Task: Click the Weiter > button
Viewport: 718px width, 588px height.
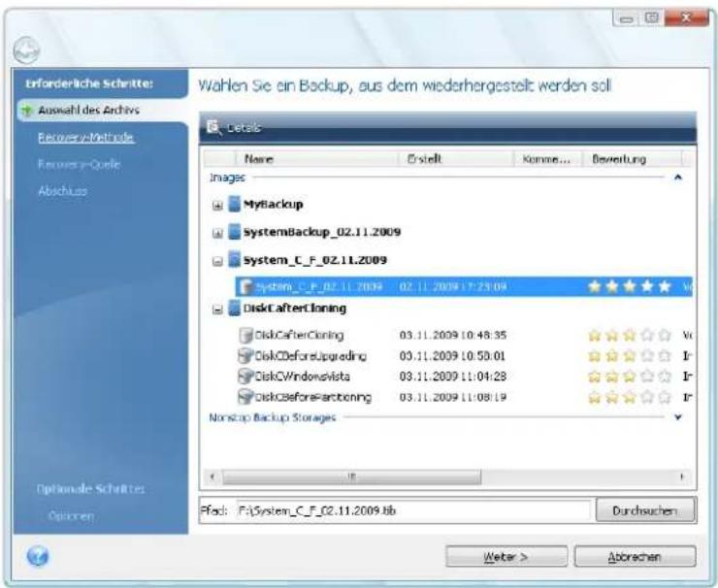Action: pyautogui.click(x=506, y=557)
